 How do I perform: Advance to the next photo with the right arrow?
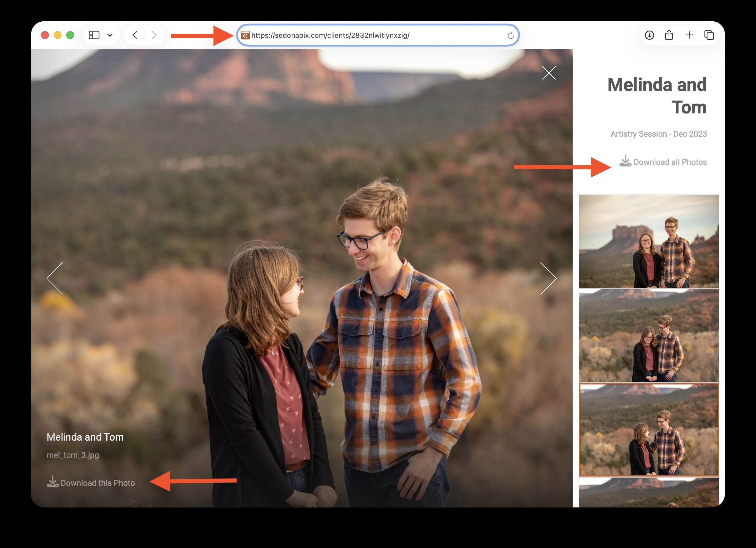point(548,278)
